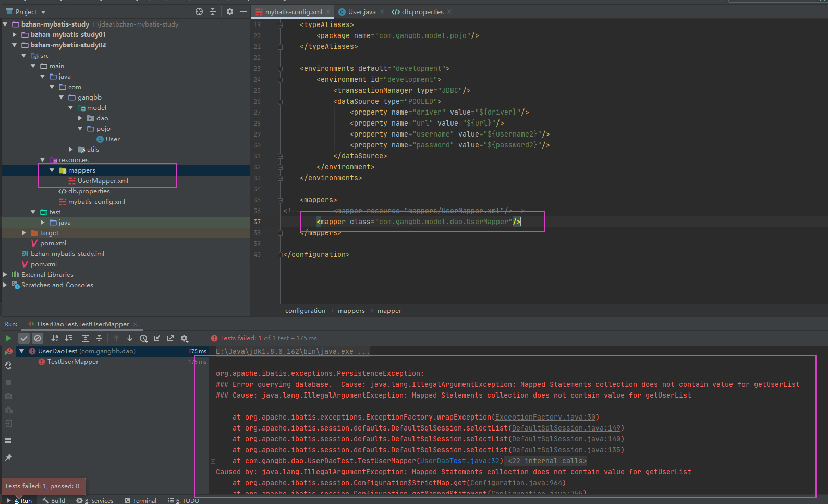Image resolution: width=828 pixels, height=504 pixels.
Task: Expand bzhan-mybatis-study01 module
Action: pos(15,34)
